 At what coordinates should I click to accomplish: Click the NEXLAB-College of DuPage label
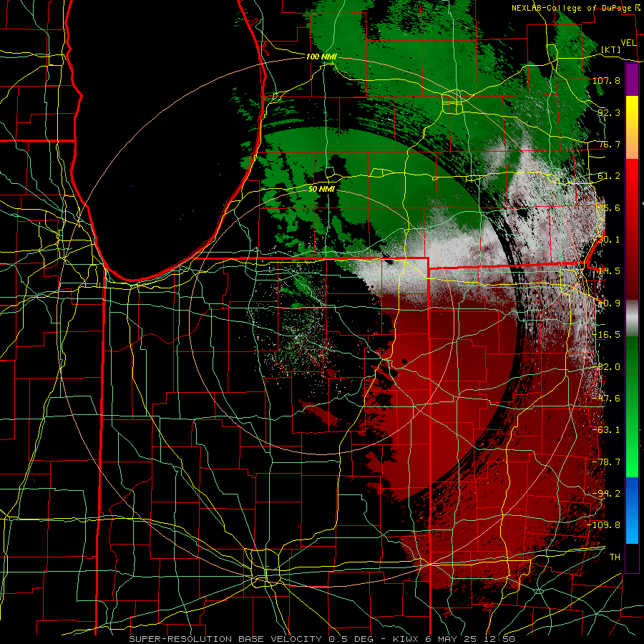click(571, 8)
